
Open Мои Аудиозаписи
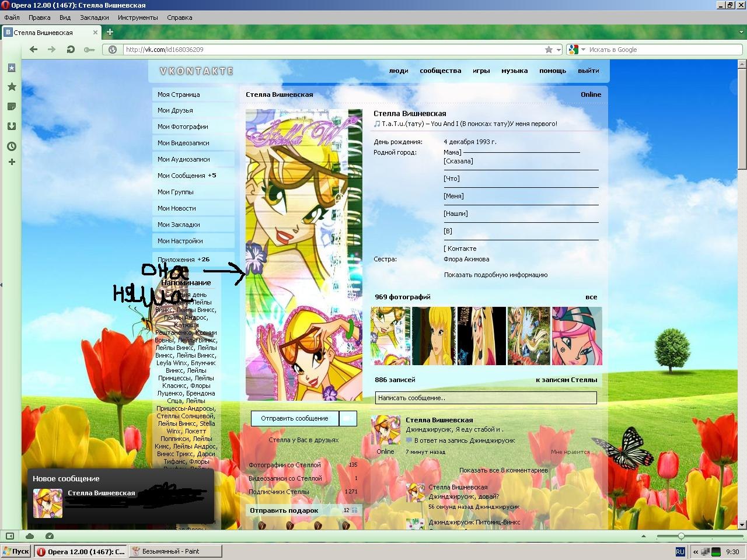pos(194,159)
